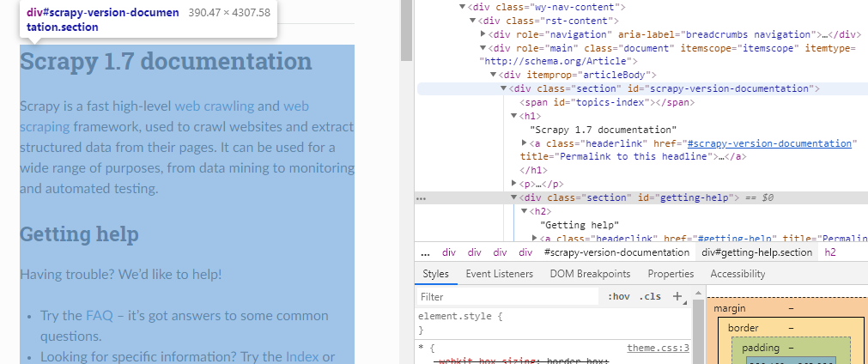Select div#getting-help.section in breadcrumb bar

point(756,252)
